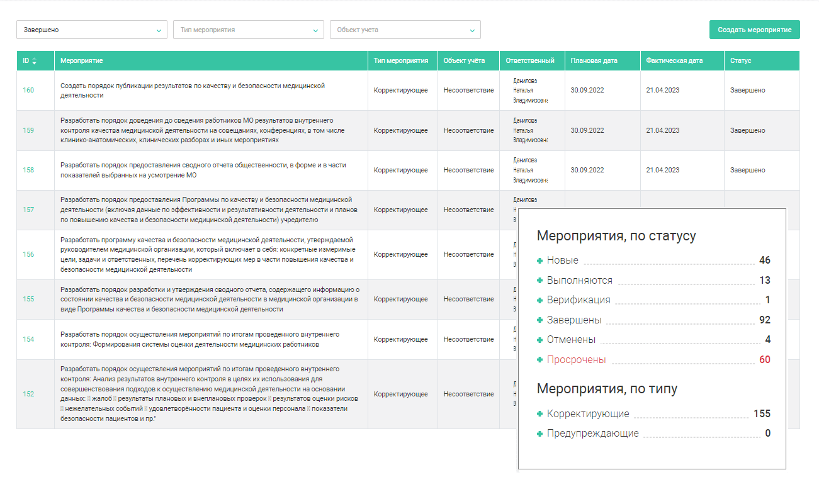The image size is (819, 504).
Task: Click the description of record 154
Action: tap(200, 339)
